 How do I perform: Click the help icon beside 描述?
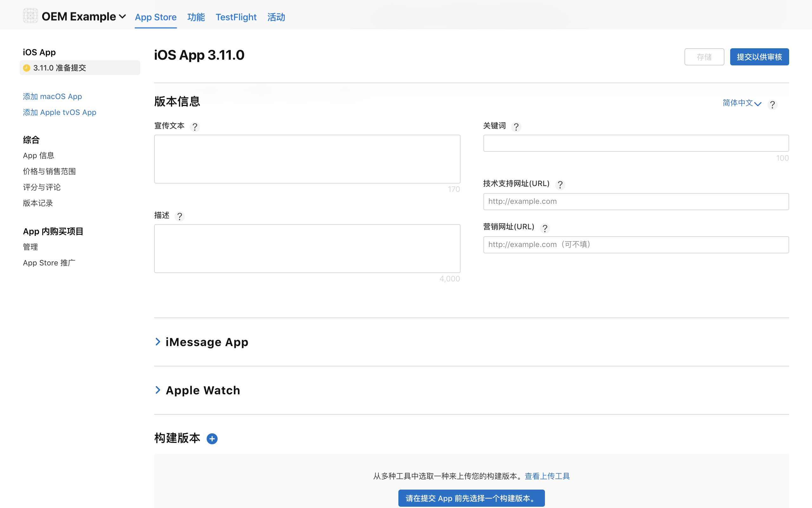coord(180,216)
